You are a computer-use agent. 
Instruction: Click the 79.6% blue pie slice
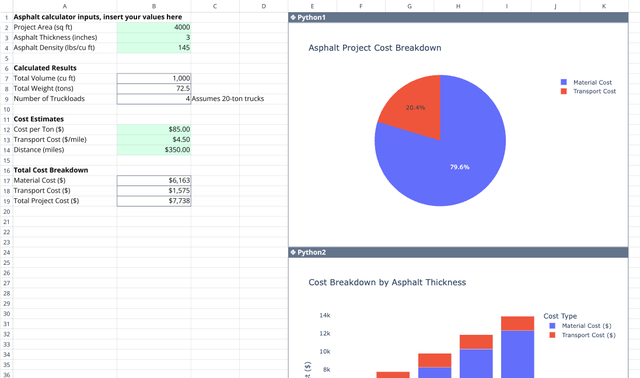460,167
